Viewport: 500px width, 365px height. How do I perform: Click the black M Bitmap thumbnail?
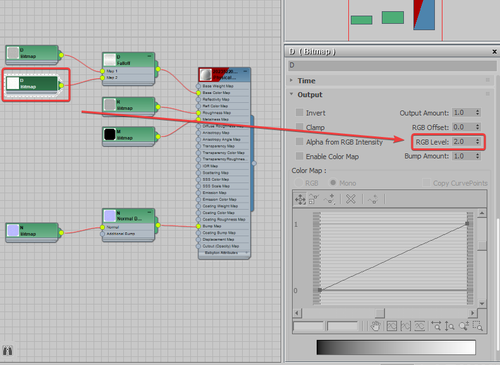110,134
